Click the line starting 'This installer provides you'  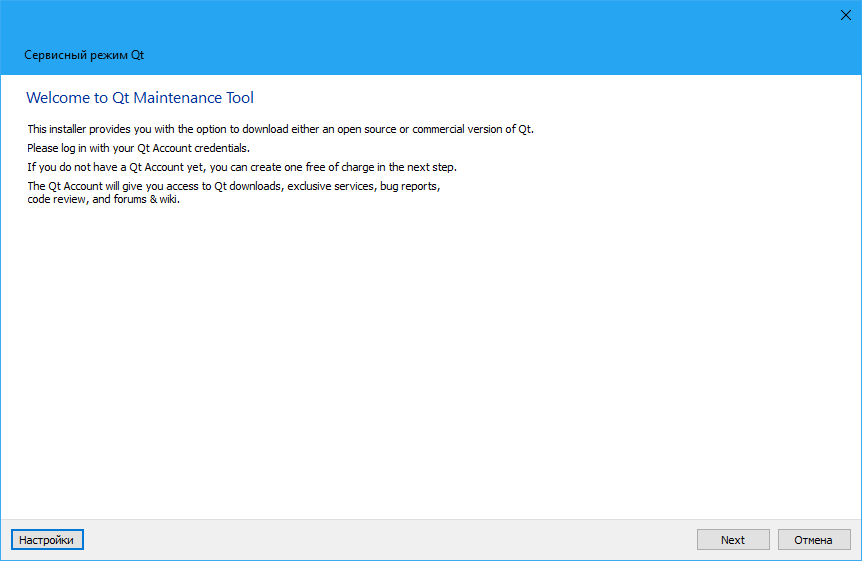[x=280, y=129]
